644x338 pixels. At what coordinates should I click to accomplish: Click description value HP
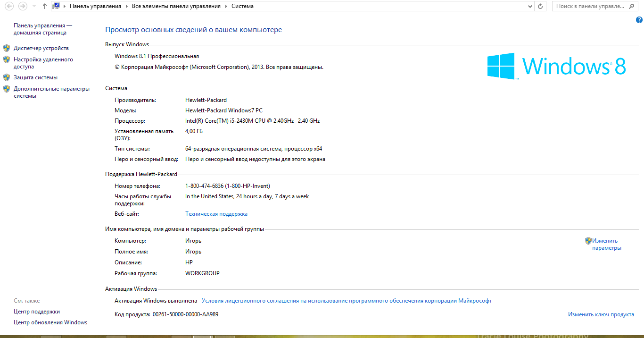pos(189,262)
